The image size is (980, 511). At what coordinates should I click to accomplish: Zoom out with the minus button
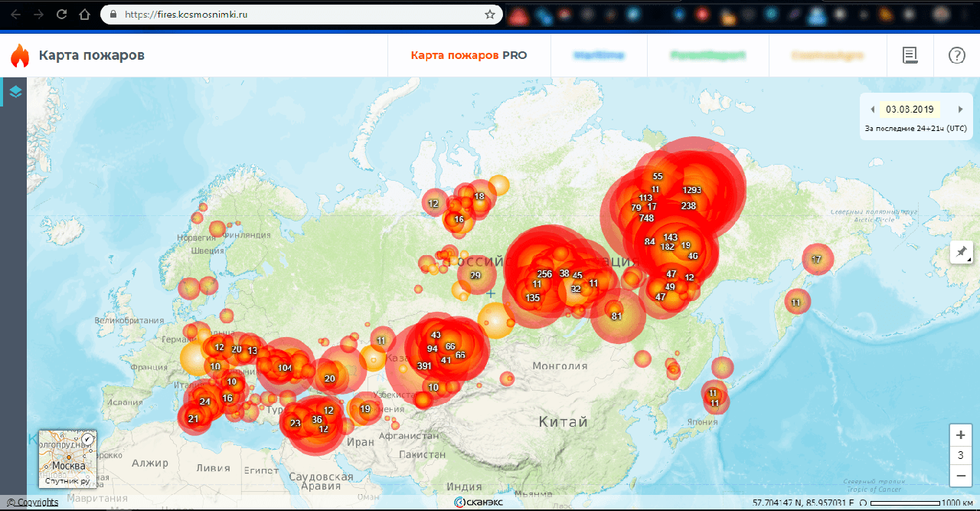tap(960, 476)
